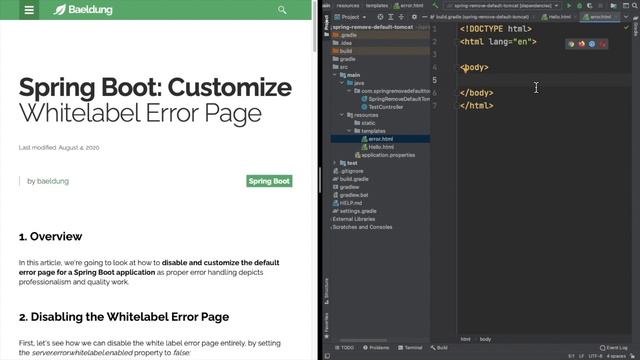Select .gradle folder in project tree
The height and width of the screenshot is (360, 640).
[x=380, y=35]
